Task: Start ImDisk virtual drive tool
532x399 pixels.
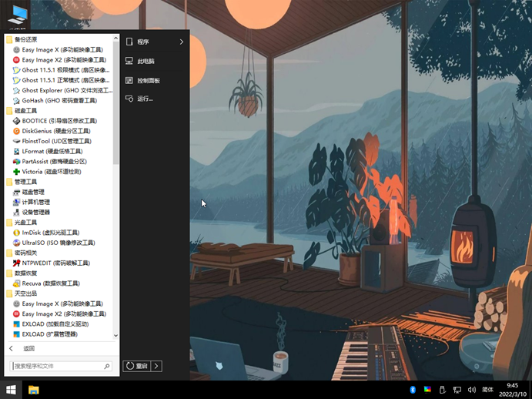Action: pyautogui.click(x=50, y=233)
